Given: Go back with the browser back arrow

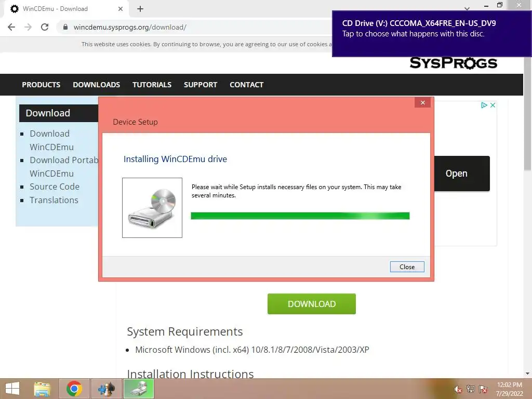Looking at the screenshot, I should 11,27.
